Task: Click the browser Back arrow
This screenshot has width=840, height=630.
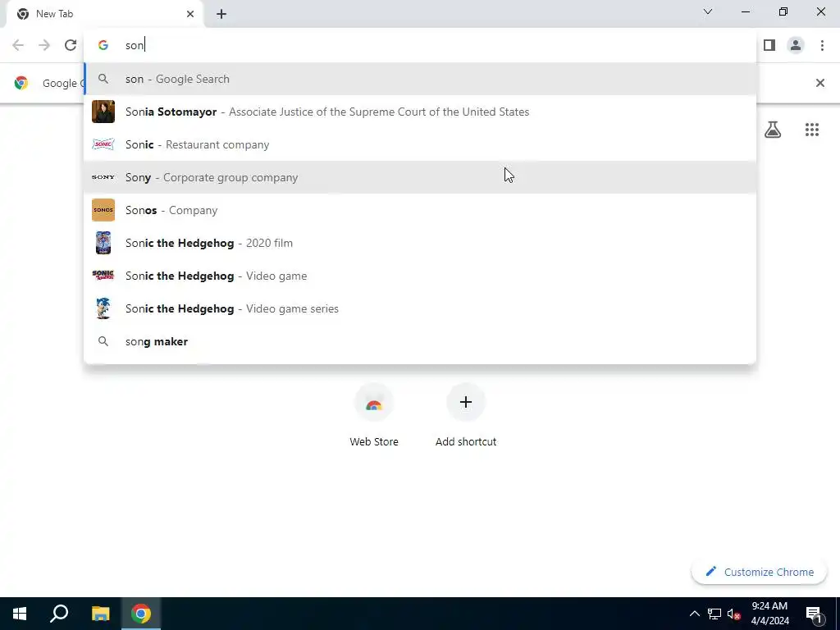Action: coord(18,45)
